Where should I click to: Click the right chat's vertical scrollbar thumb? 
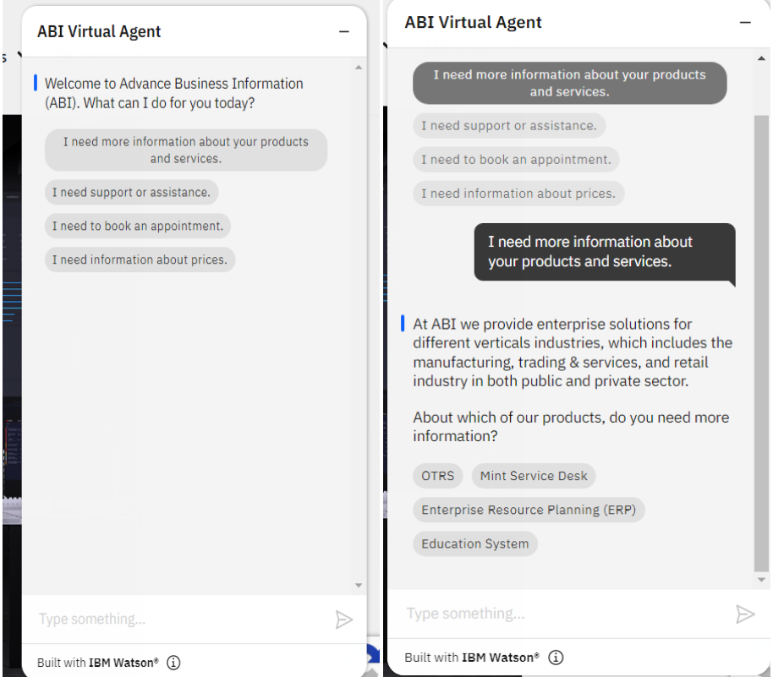click(x=761, y=338)
